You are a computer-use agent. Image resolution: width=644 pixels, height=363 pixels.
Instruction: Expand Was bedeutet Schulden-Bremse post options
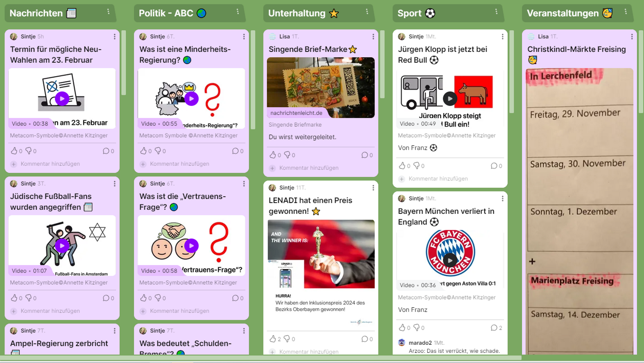tap(245, 330)
